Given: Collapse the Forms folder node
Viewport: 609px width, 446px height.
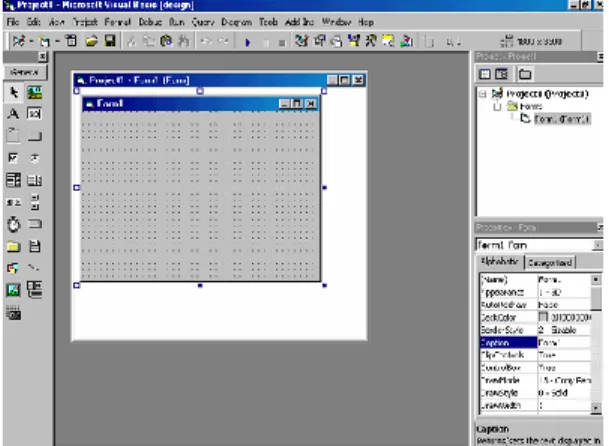Looking at the screenshot, I should (x=497, y=106).
